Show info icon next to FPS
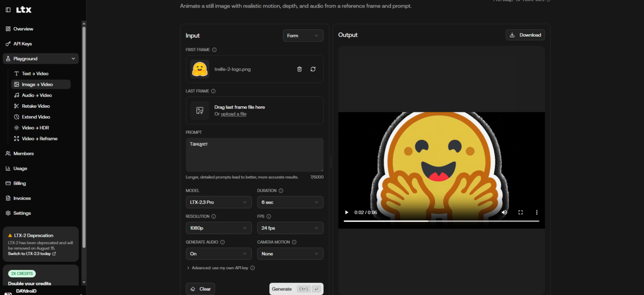Screen dimensions: 644x295 [x=268, y=216]
